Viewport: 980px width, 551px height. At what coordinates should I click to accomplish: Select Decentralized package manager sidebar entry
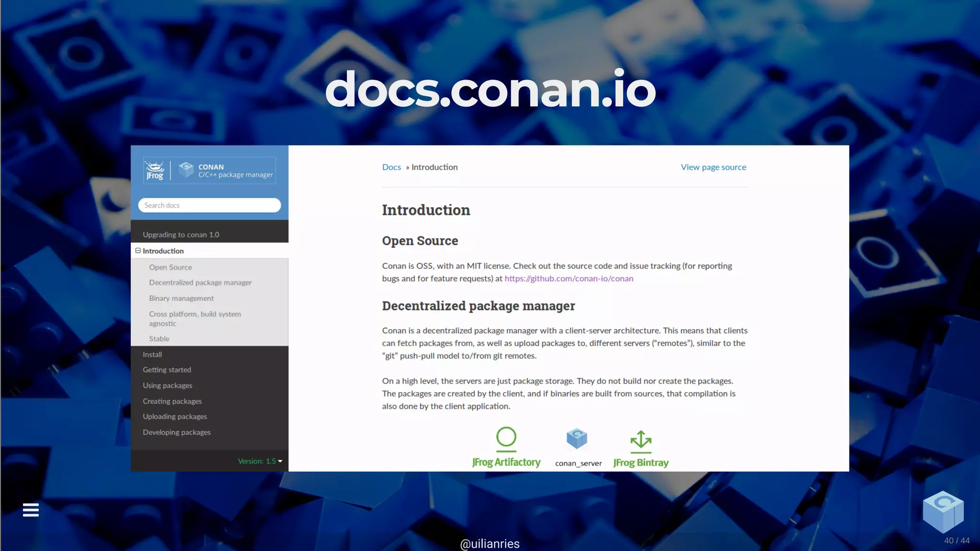[x=200, y=283]
